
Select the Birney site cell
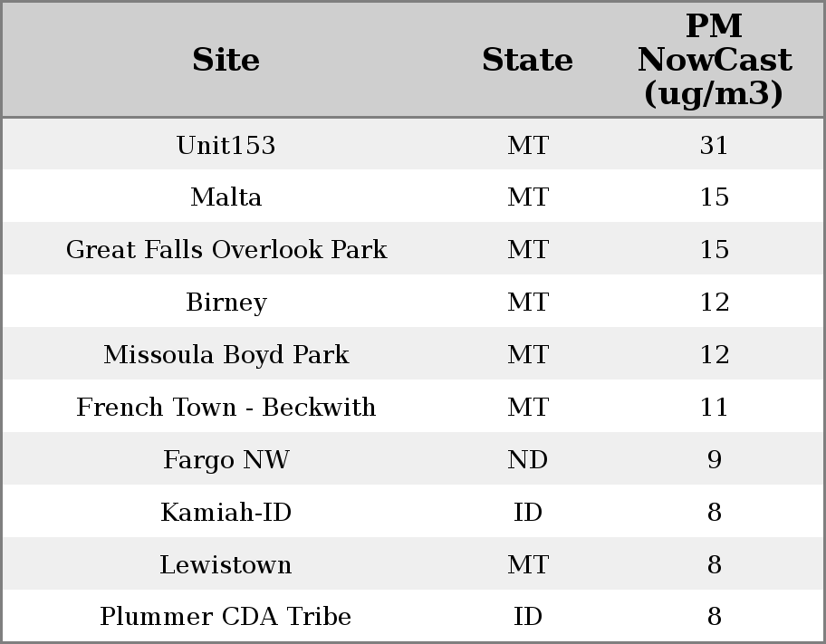[x=226, y=303]
